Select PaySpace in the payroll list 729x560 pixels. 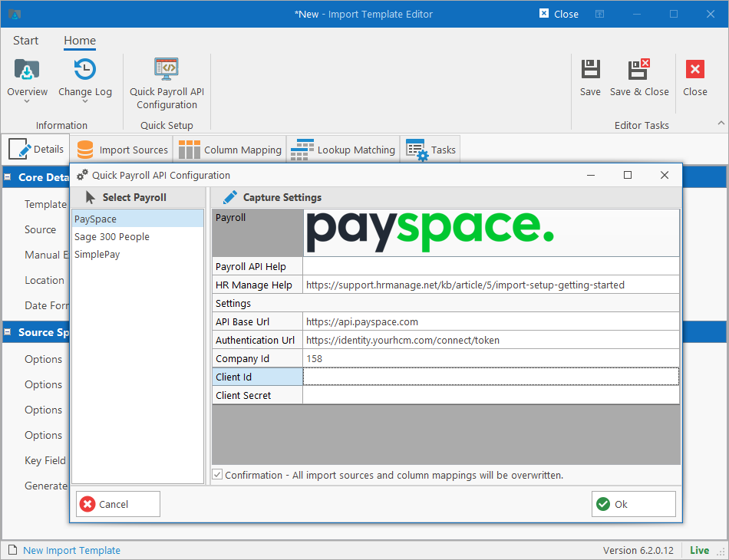[137, 219]
